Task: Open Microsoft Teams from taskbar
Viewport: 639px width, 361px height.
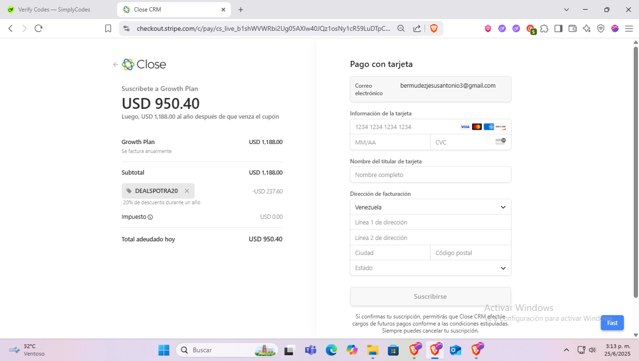Action: [310, 350]
